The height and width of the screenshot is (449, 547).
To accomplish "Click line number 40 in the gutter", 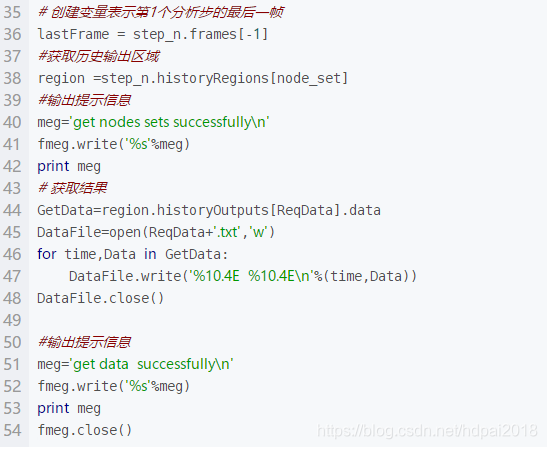I will click(x=12, y=122).
